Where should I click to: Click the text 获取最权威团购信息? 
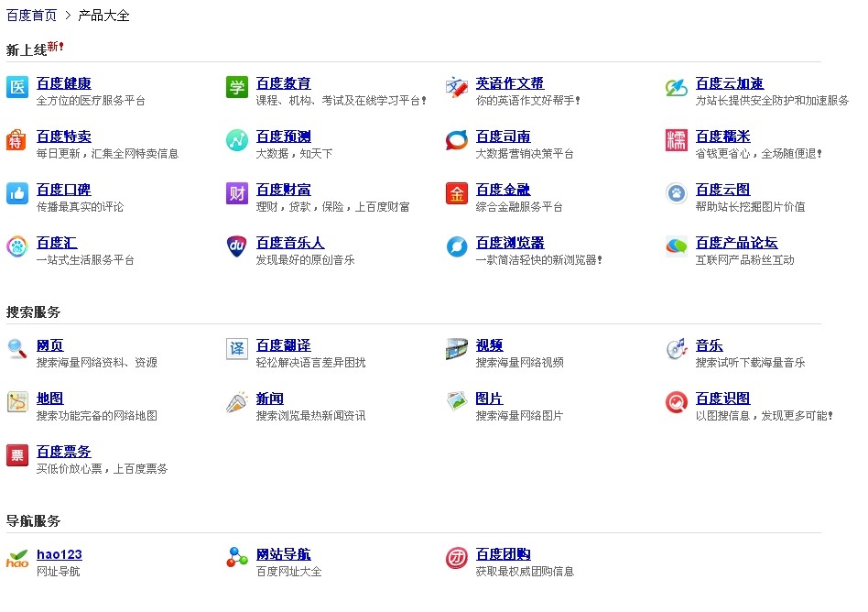click(525, 572)
